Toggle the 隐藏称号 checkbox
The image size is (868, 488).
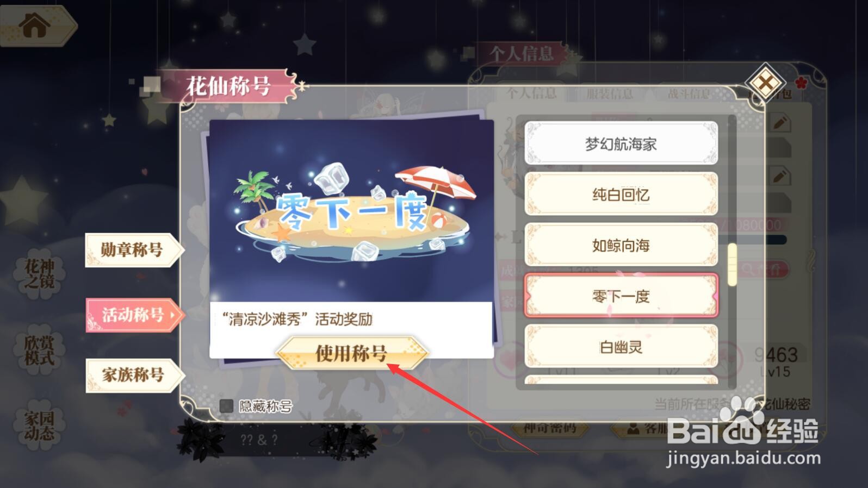click(226, 406)
